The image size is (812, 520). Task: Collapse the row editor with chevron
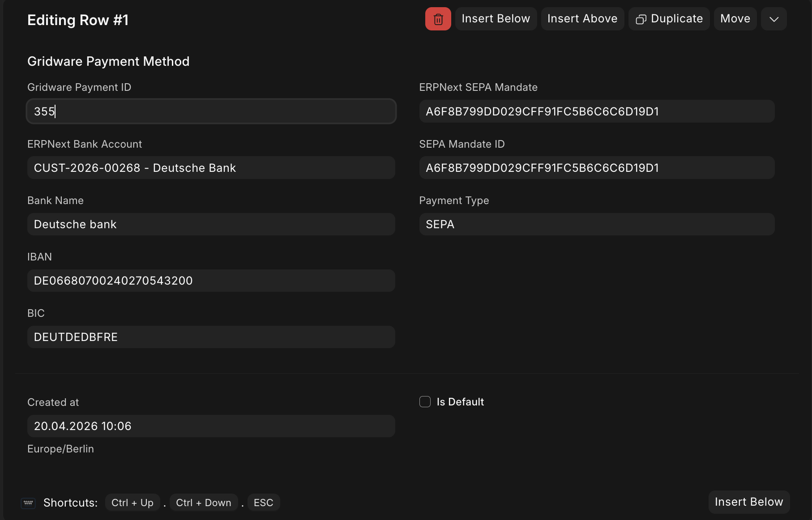point(774,19)
